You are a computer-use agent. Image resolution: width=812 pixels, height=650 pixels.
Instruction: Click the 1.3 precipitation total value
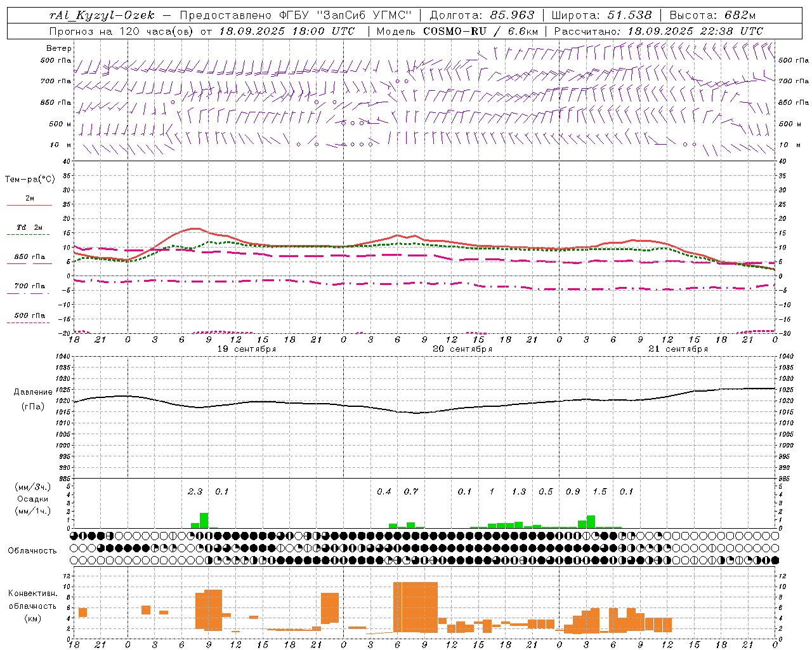519,492
